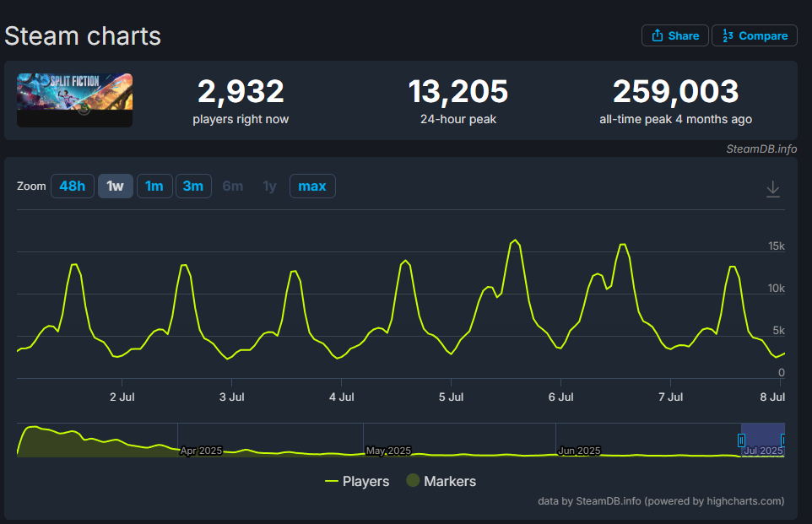
Task: Select the 3m zoom range
Action: click(193, 186)
